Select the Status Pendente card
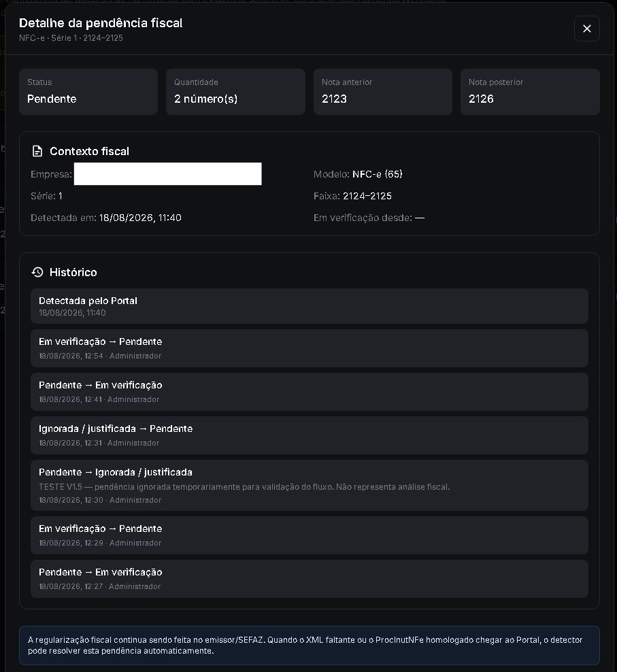617x672 pixels. click(x=88, y=92)
